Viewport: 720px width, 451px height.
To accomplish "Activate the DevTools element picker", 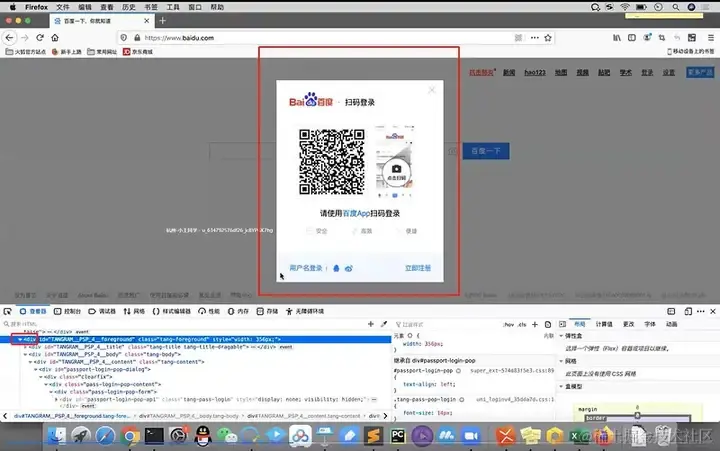I will coord(7,311).
